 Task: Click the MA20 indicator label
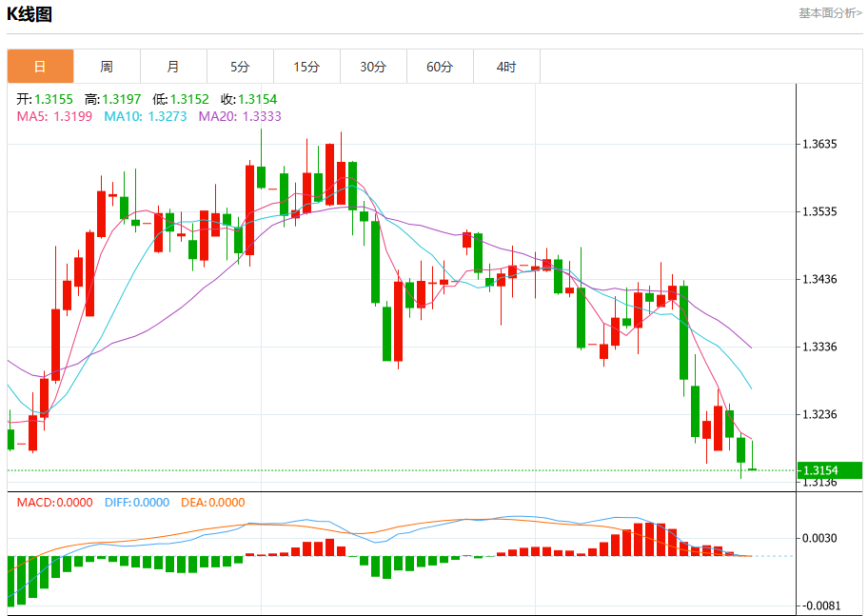[x=240, y=116]
